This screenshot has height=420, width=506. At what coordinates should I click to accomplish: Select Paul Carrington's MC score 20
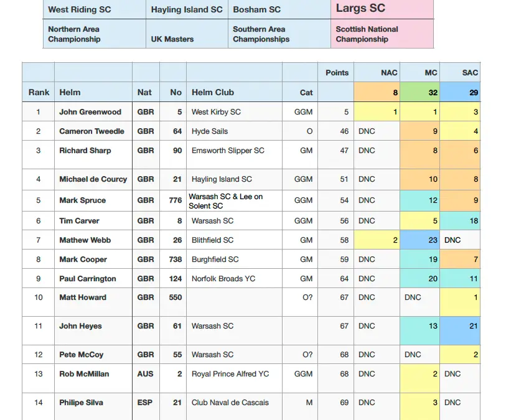(x=420, y=278)
